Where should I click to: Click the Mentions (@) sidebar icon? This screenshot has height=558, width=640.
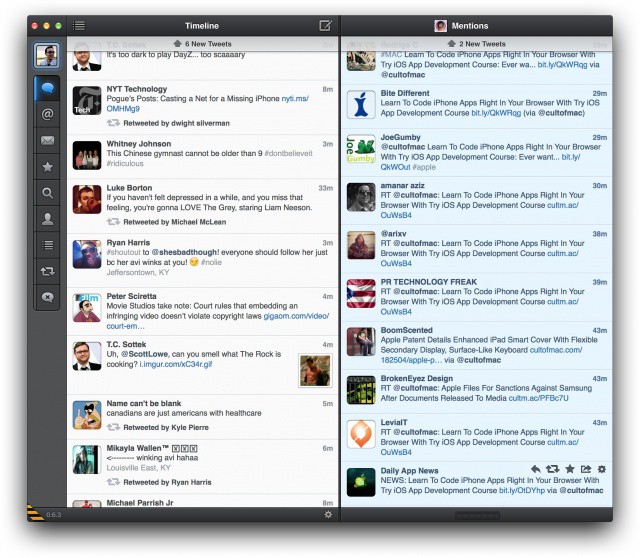47,114
